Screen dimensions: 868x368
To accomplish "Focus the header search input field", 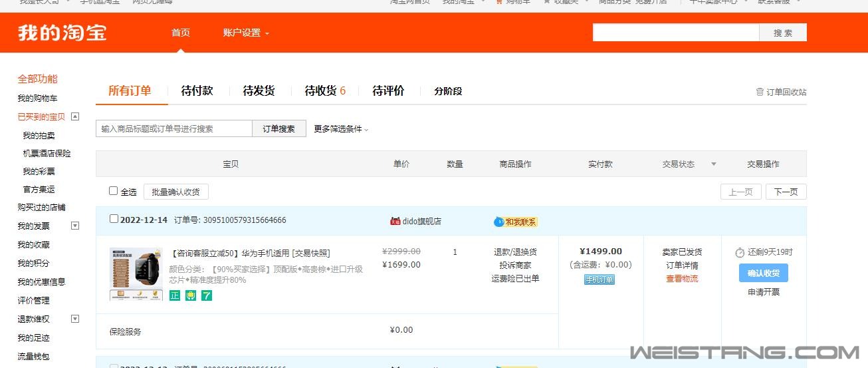I will pyautogui.click(x=676, y=33).
